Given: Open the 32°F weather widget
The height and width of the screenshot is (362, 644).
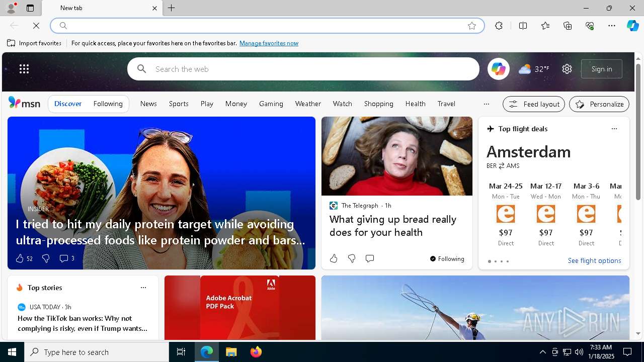Looking at the screenshot, I should 534,69.
